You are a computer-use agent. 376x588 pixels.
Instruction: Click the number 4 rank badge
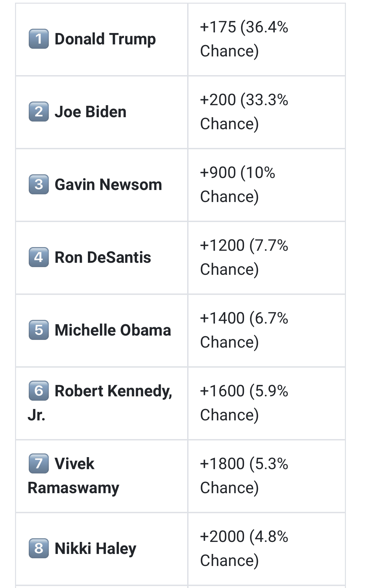(39, 257)
